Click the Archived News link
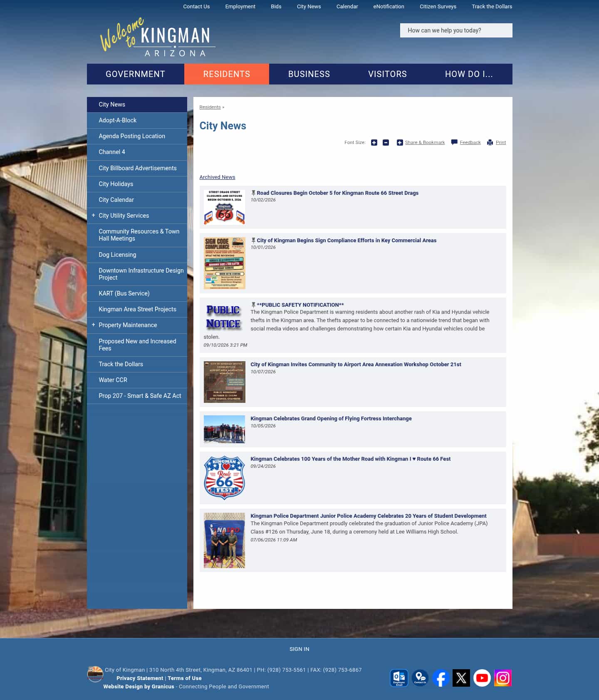This screenshot has height=700, width=599. point(217,177)
